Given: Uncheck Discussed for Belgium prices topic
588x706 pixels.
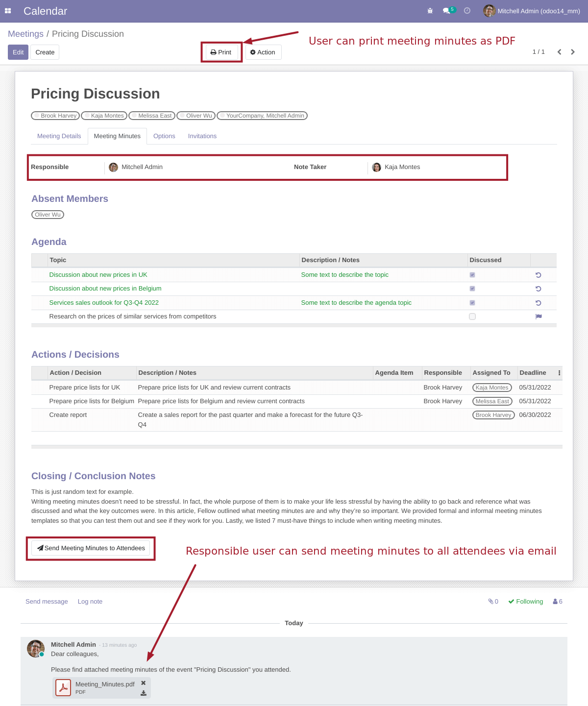Looking at the screenshot, I should [472, 289].
